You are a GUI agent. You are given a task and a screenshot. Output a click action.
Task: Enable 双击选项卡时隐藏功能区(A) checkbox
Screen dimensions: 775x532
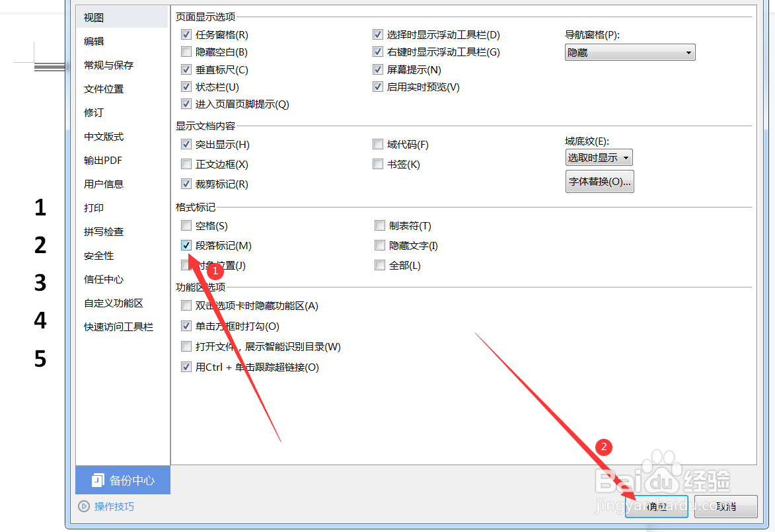(186, 305)
